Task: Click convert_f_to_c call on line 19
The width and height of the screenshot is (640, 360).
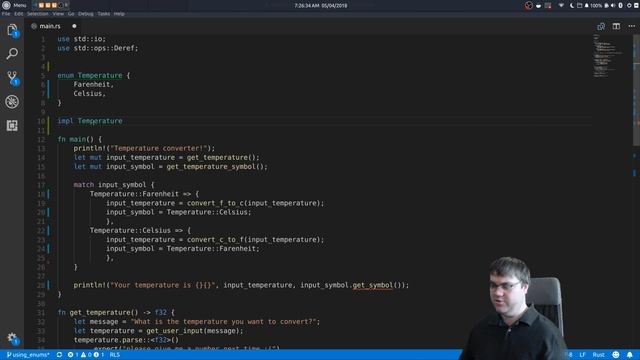Action: point(215,203)
